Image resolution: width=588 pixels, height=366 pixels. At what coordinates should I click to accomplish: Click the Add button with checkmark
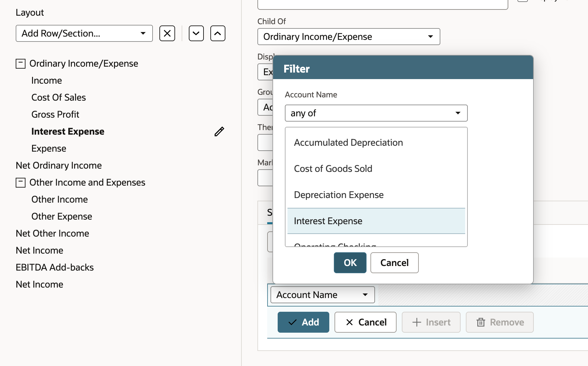point(303,322)
